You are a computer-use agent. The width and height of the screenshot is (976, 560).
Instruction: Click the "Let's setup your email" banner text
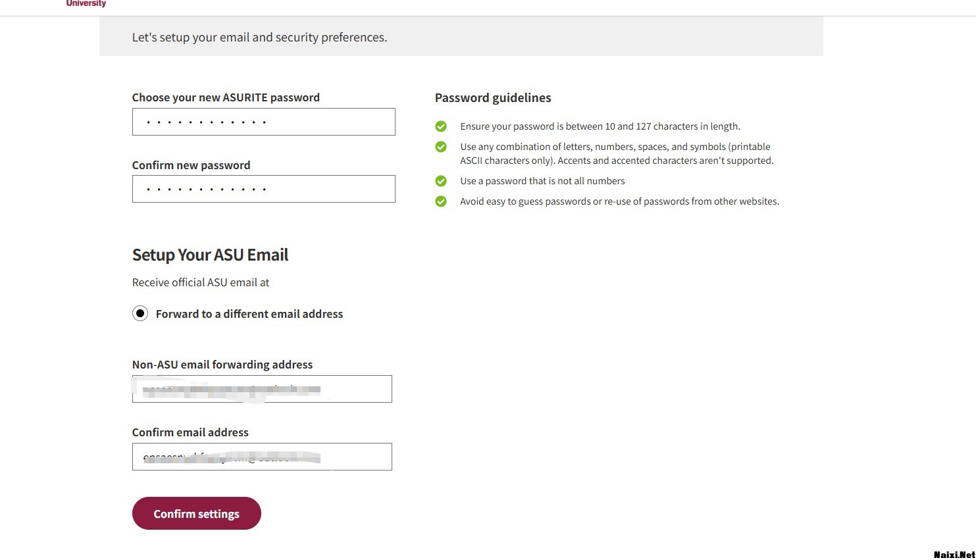point(259,38)
